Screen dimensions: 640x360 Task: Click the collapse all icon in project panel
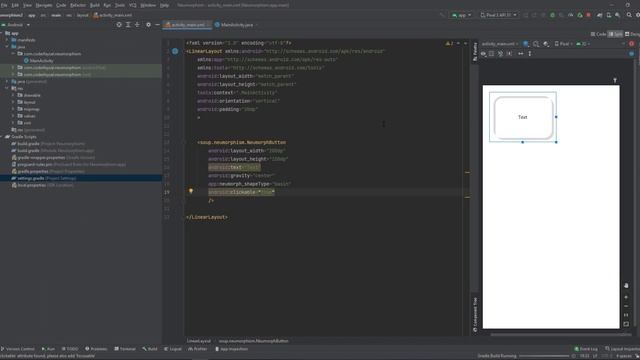[x=137, y=25]
